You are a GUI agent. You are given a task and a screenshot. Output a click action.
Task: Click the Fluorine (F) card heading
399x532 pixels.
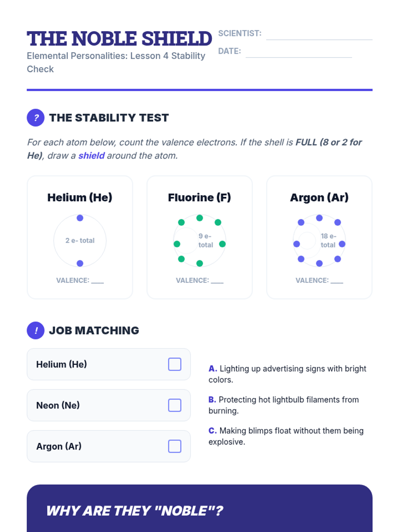(x=199, y=198)
